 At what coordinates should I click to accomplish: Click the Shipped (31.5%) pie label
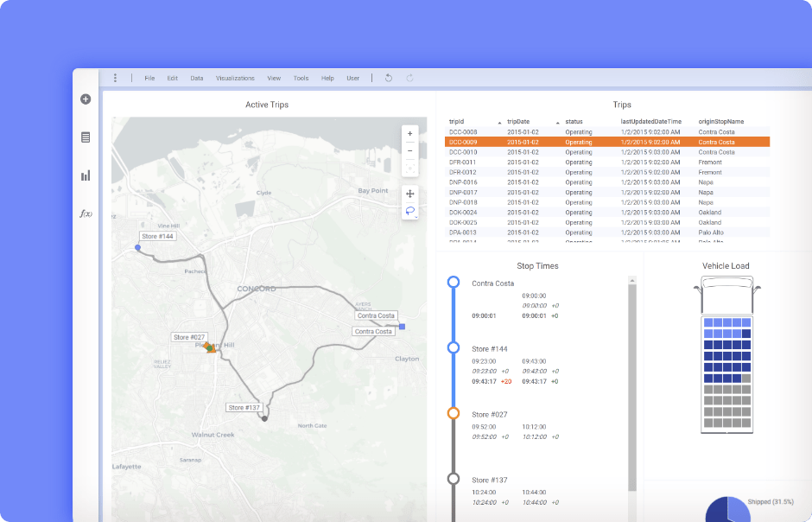coord(771,502)
